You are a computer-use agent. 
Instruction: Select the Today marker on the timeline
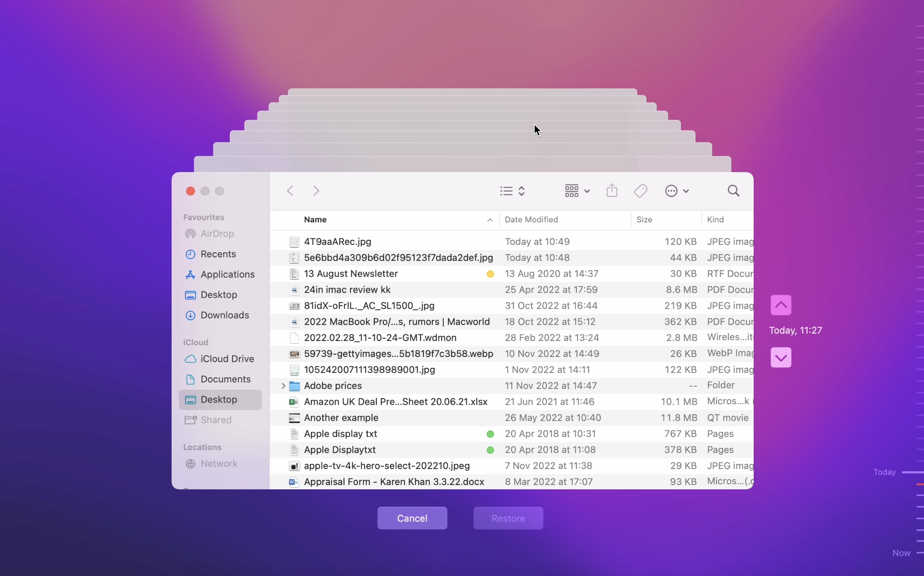(x=898, y=472)
